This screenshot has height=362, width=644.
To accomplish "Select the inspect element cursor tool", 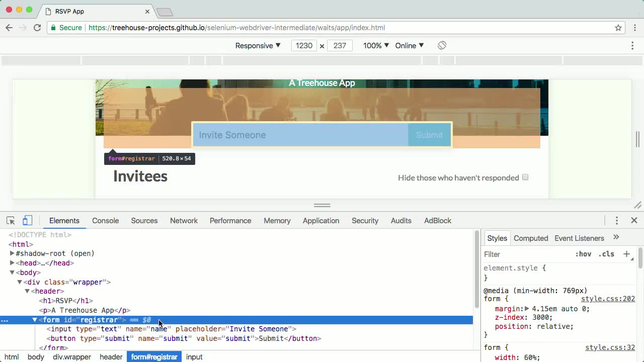I will [x=11, y=220].
